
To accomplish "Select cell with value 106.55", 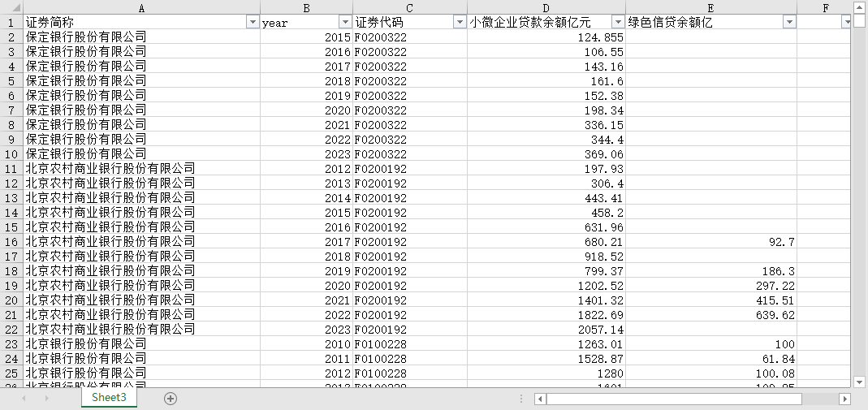I will [546, 51].
